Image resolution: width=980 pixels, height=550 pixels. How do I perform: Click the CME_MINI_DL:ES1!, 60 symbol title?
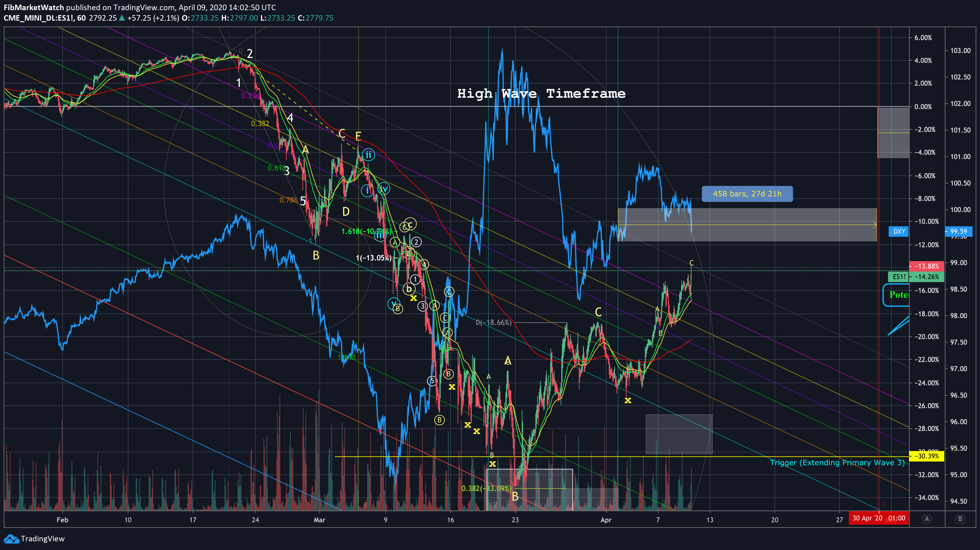tap(44, 18)
